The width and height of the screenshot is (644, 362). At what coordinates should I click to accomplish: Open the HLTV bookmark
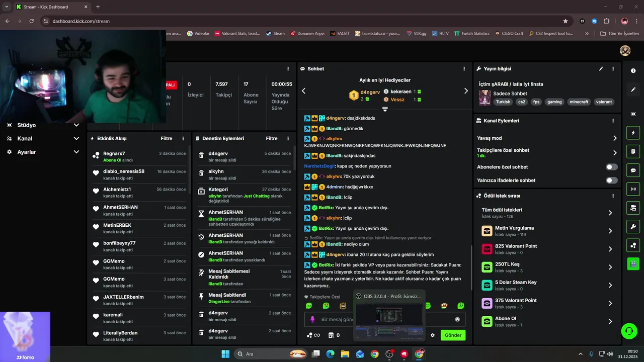[x=440, y=34]
